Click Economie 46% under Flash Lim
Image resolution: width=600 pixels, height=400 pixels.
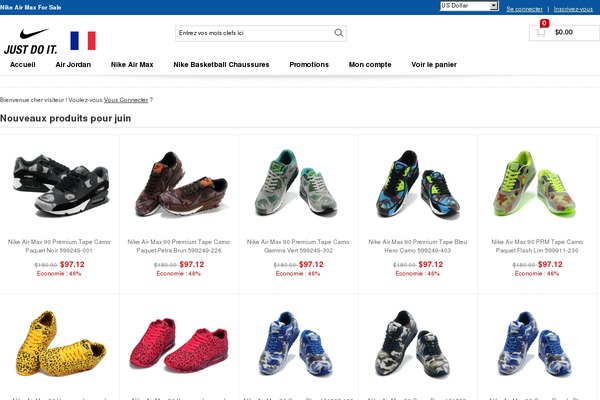(x=537, y=273)
